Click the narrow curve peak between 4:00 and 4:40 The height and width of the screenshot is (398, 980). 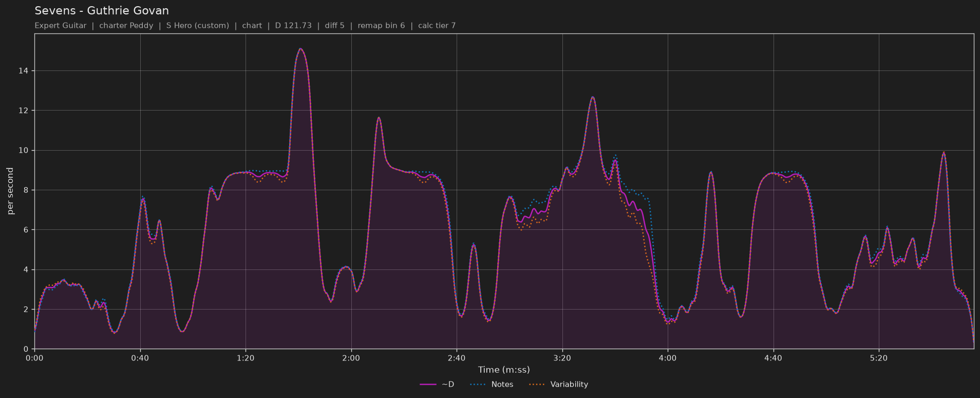pos(711,172)
